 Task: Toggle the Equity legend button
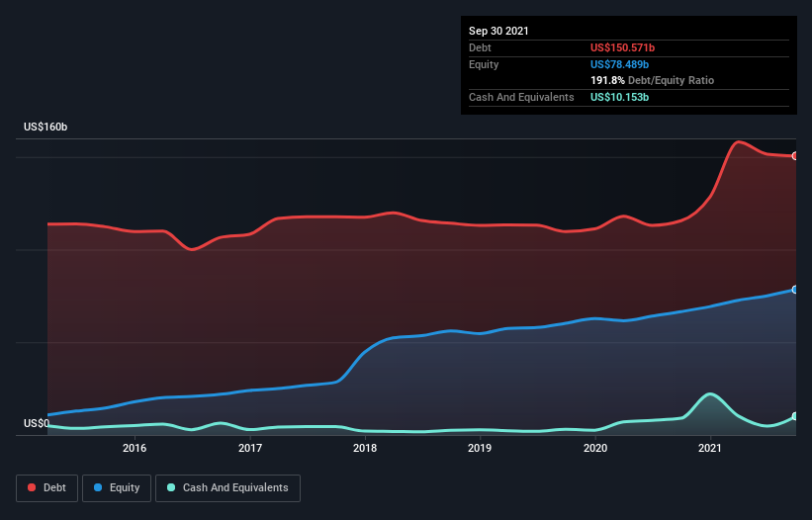click(x=117, y=488)
